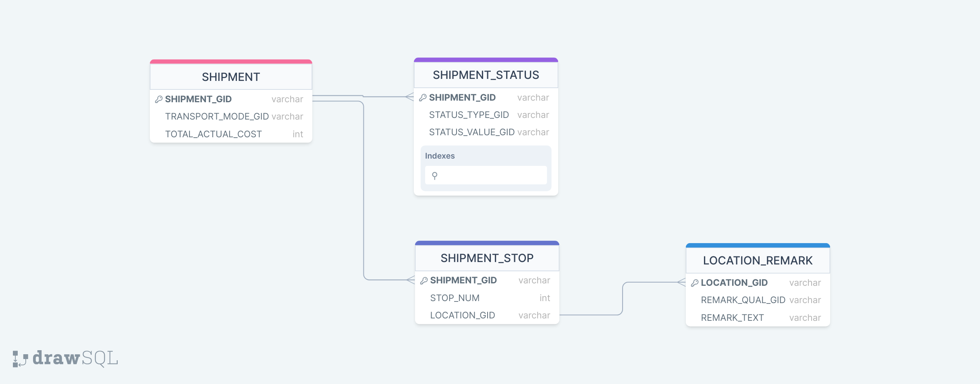The image size is (980, 384).
Task: Select the STATUS_TYPE_GID field
Action: coord(469,115)
